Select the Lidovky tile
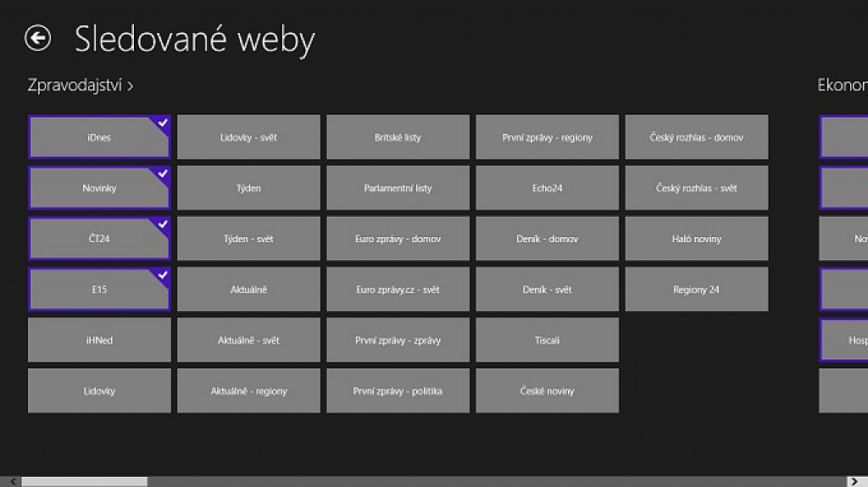868x487 pixels. point(99,390)
